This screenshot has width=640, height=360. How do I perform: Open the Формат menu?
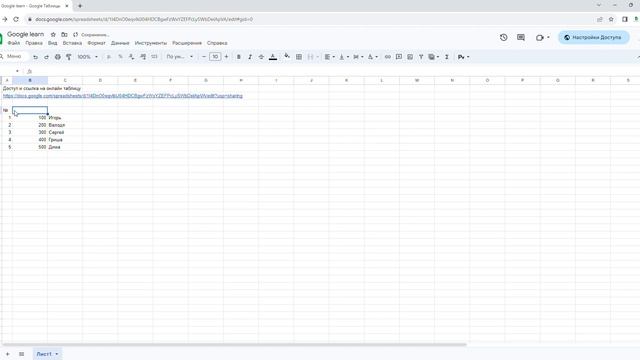click(x=96, y=43)
